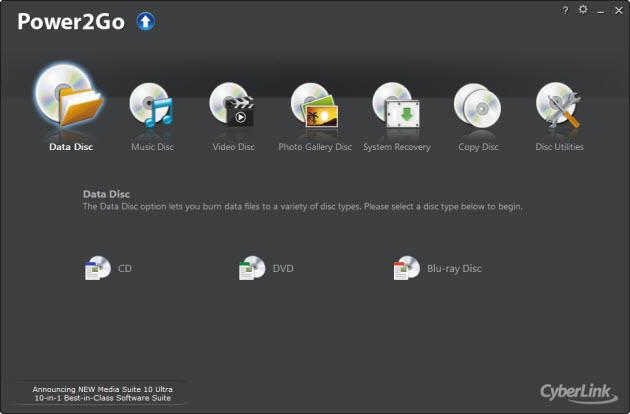Click the CD text label
Image resolution: width=630 pixels, height=414 pixels.
click(x=125, y=268)
